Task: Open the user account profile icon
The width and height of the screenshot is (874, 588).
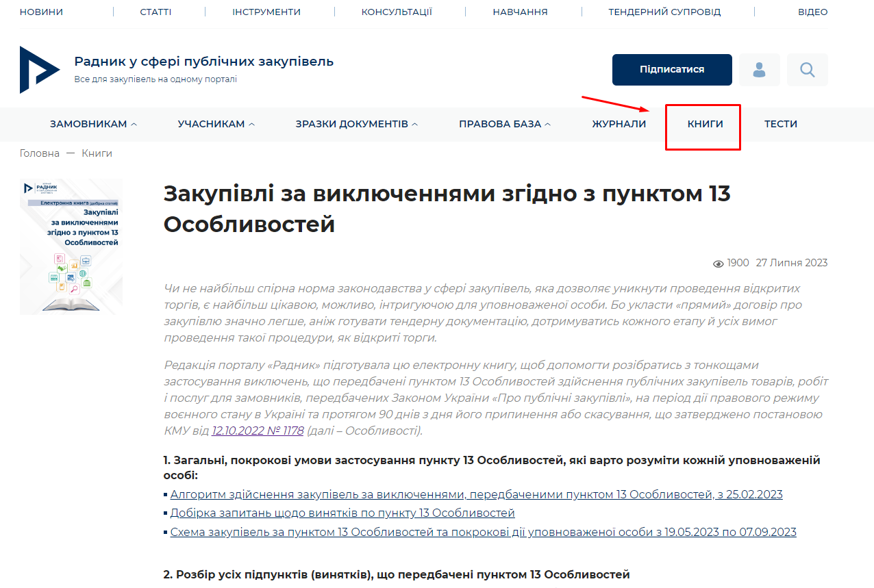Action: [759, 70]
